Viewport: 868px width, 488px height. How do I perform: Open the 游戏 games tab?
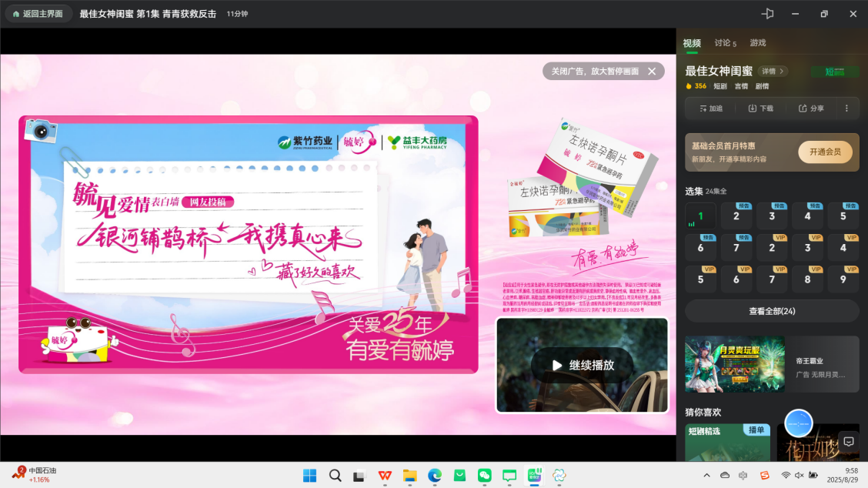click(758, 43)
